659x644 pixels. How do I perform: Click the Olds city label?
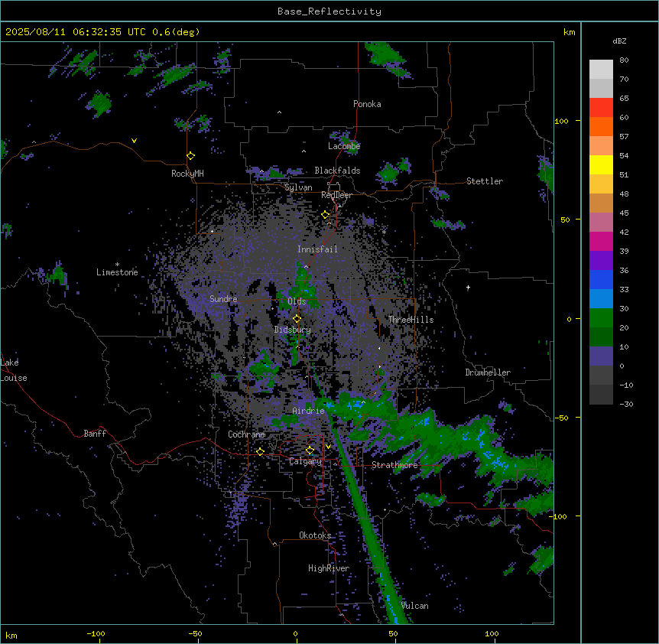pyautogui.click(x=297, y=301)
